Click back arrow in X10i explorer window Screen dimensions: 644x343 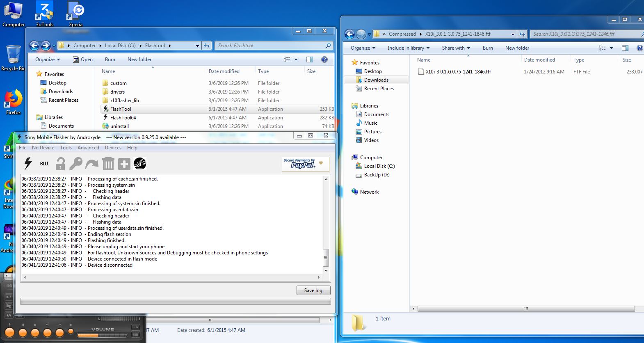[x=349, y=34]
